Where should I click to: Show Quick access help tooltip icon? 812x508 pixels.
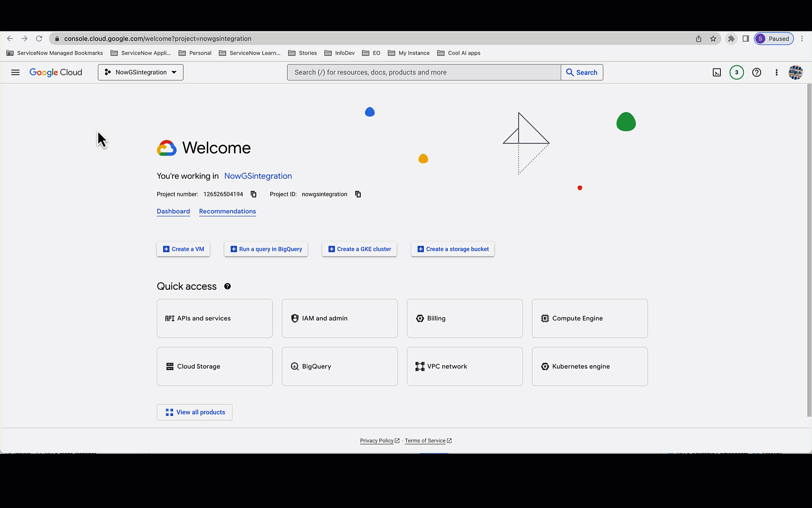[x=227, y=286]
